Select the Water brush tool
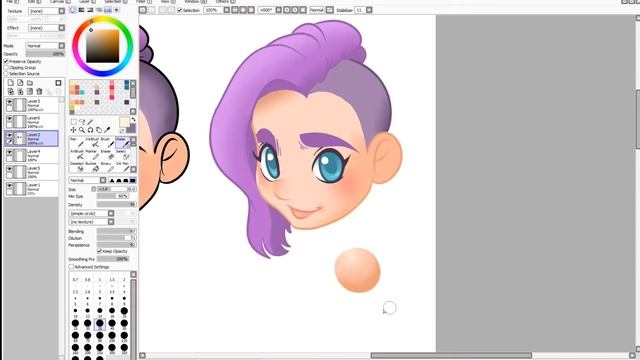This screenshot has width=640, height=360. (122, 142)
